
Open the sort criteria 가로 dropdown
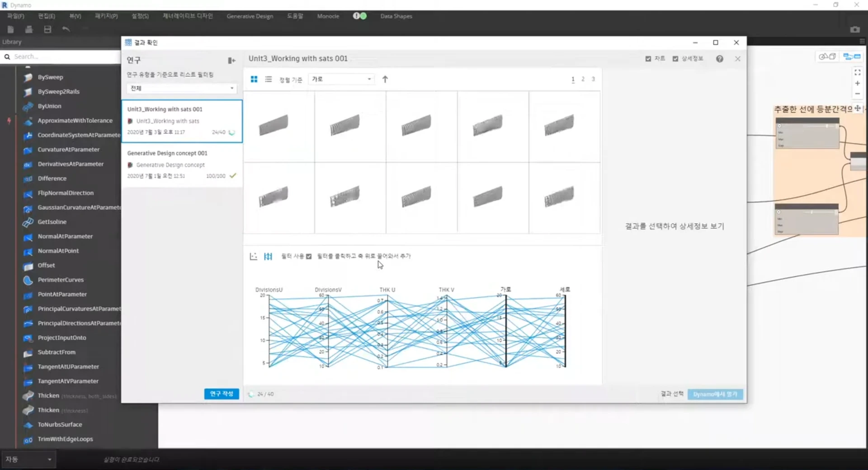(x=341, y=79)
